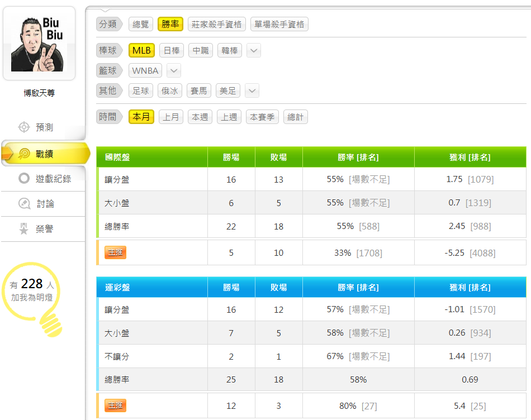Switch to the 莊家殺手資格 tab

pos(217,24)
